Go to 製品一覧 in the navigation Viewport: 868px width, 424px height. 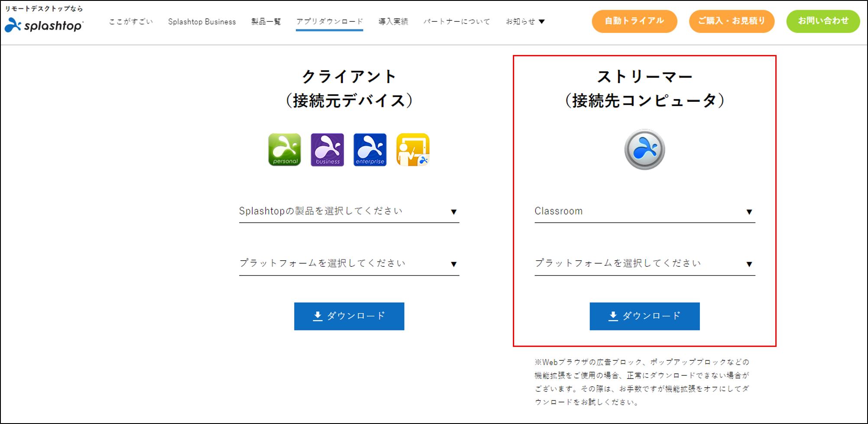click(266, 22)
